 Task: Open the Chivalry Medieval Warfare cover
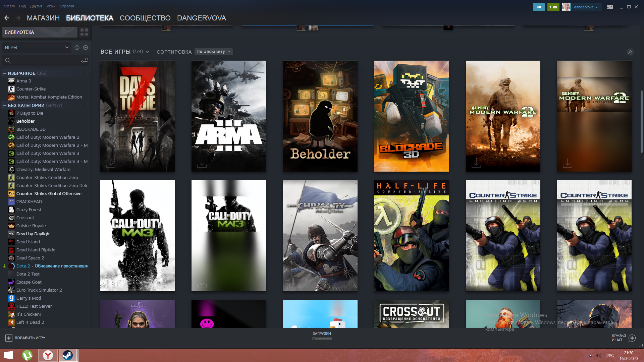tap(320, 236)
